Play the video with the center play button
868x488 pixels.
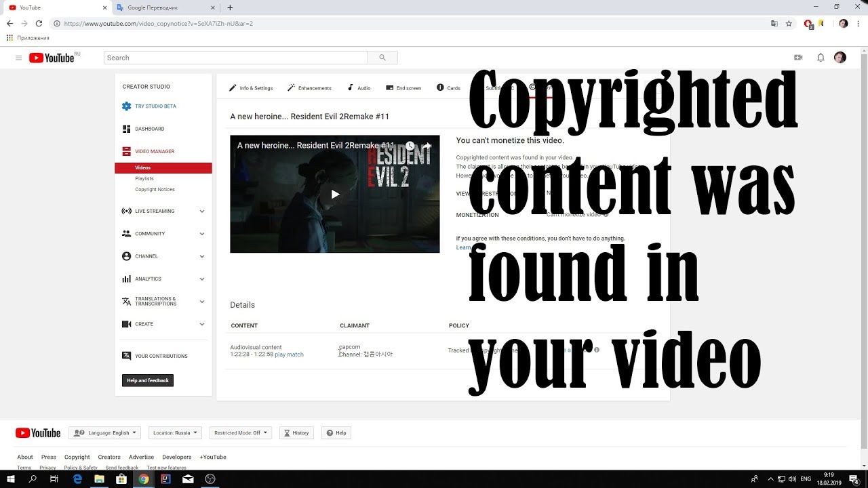335,195
